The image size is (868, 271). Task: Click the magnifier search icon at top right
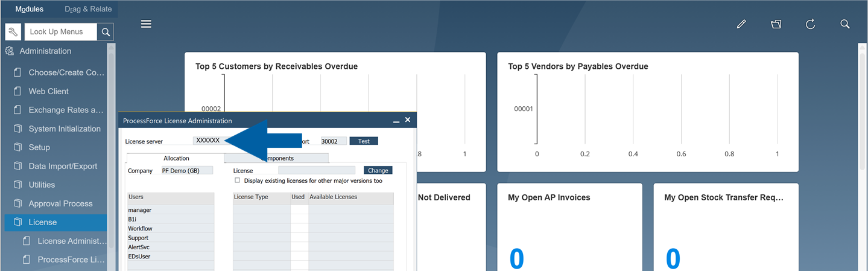point(844,24)
